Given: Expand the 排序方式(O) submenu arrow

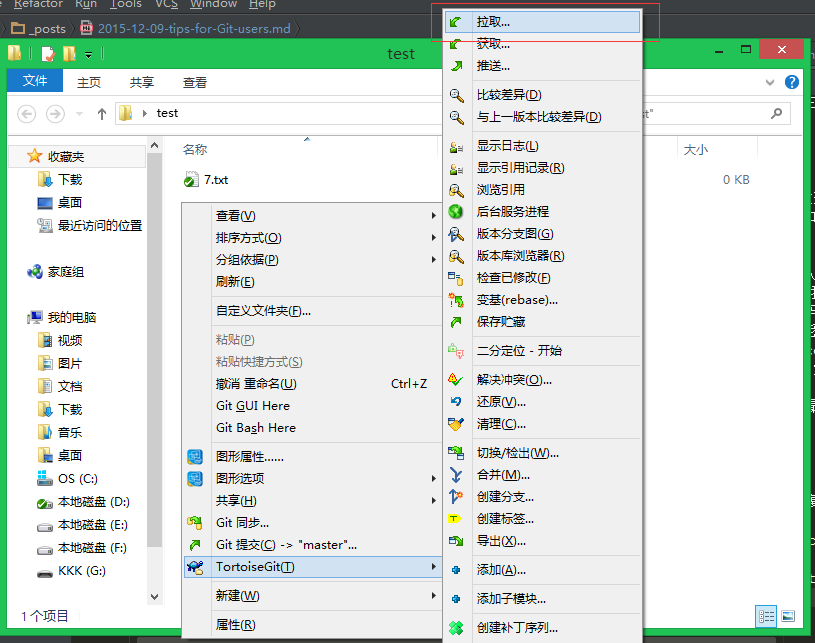Looking at the screenshot, I should point(433,238).
